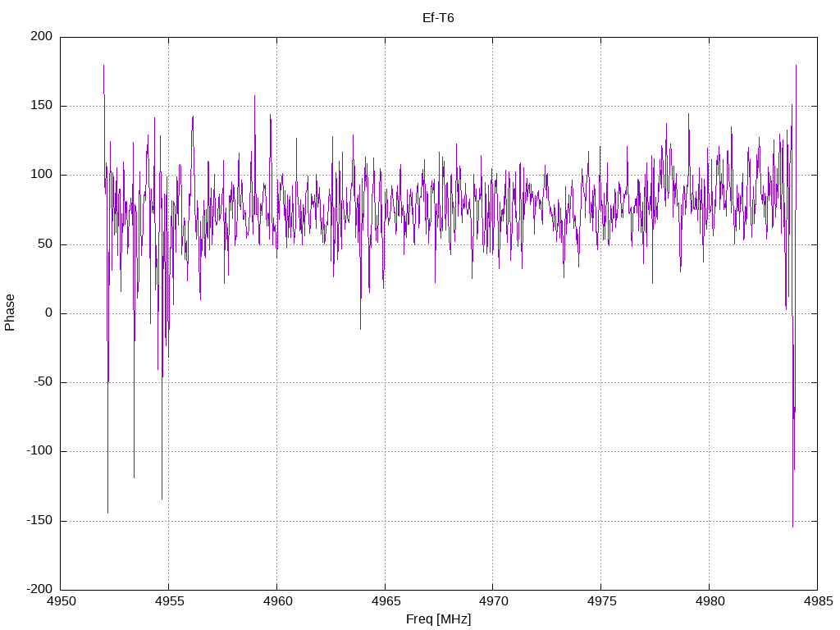The width and height of the screenshot is (840, 630).
Task: Click the Freq [MHz] x-axis label
Action: (x=438, y=619)
